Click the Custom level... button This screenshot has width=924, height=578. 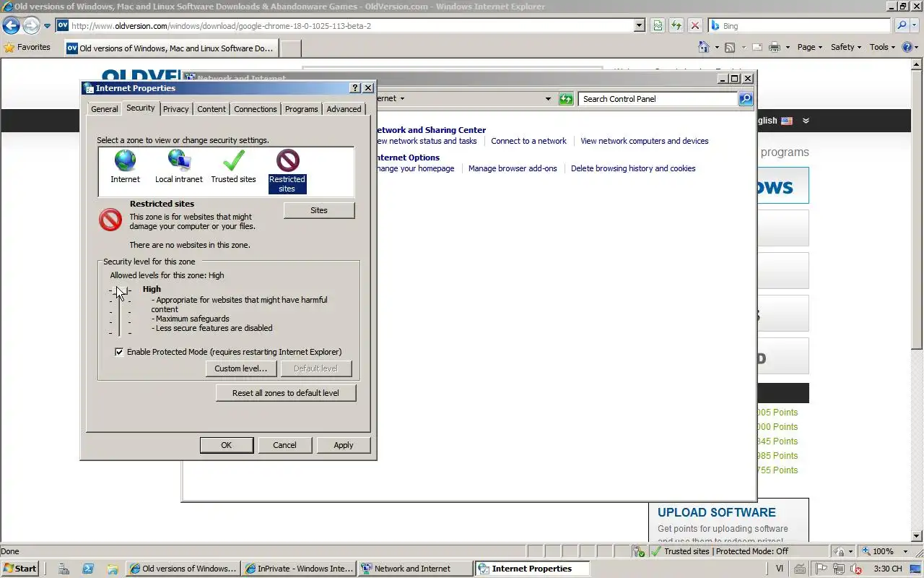[x=241, y=368]
